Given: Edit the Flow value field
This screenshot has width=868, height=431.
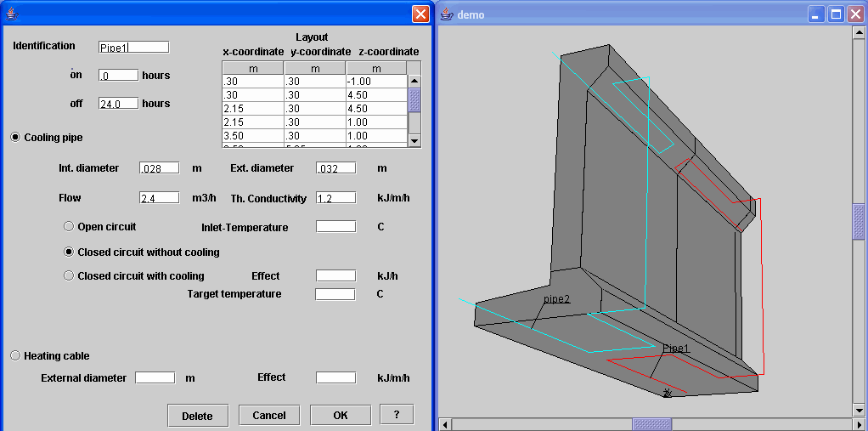Looking at the screenshot, I should 160,198.
